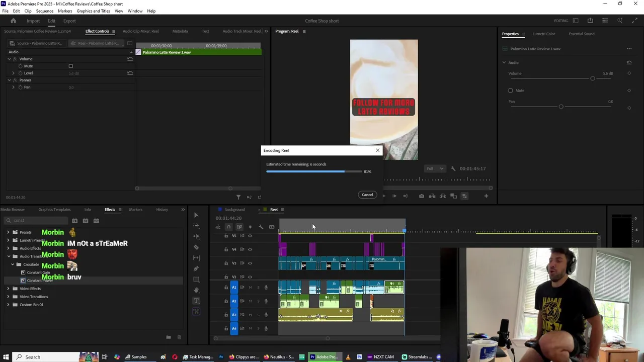Open the Sequence menu
644x362 pixels.
point(44,11)
